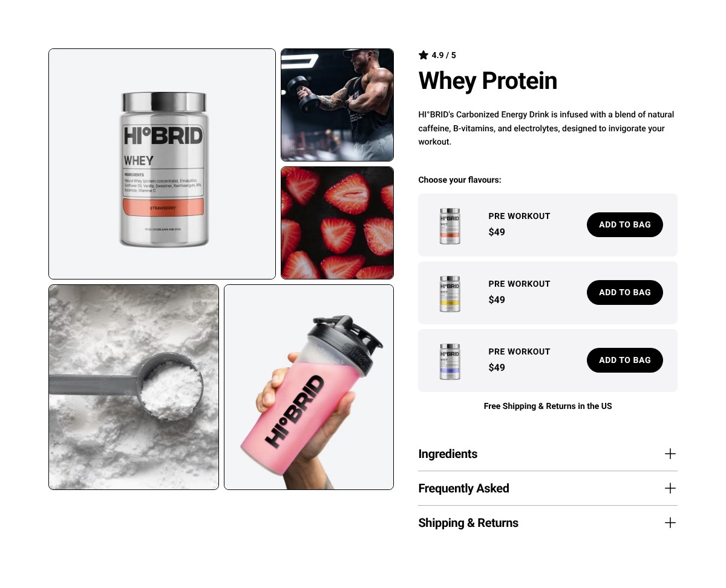This screenshot has height=588, width=726.
Task: View the bodybuilder lifting dumbbell photo
Action: [x=337, y=105]
